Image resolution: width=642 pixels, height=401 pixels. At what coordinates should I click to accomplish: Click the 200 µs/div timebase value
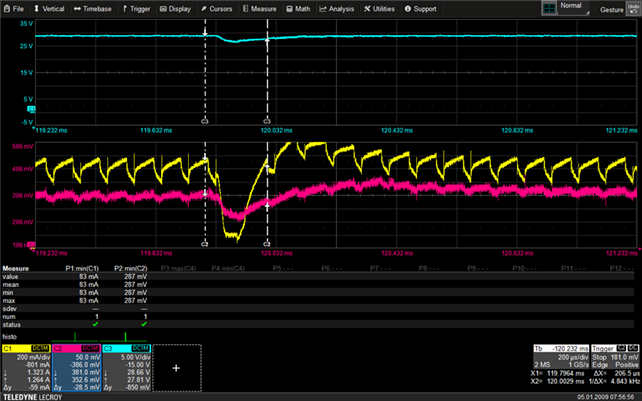(572, 358)
